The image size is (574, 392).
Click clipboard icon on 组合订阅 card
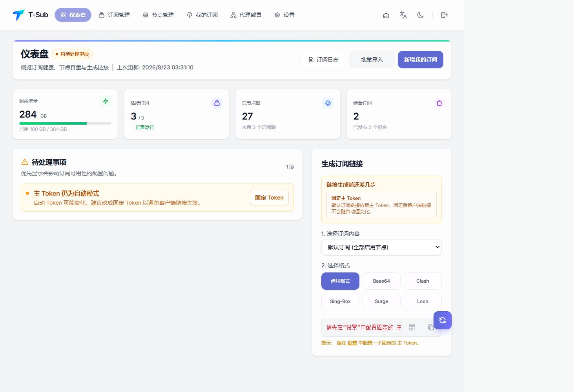pyautogui.click(x=439, y=103)
